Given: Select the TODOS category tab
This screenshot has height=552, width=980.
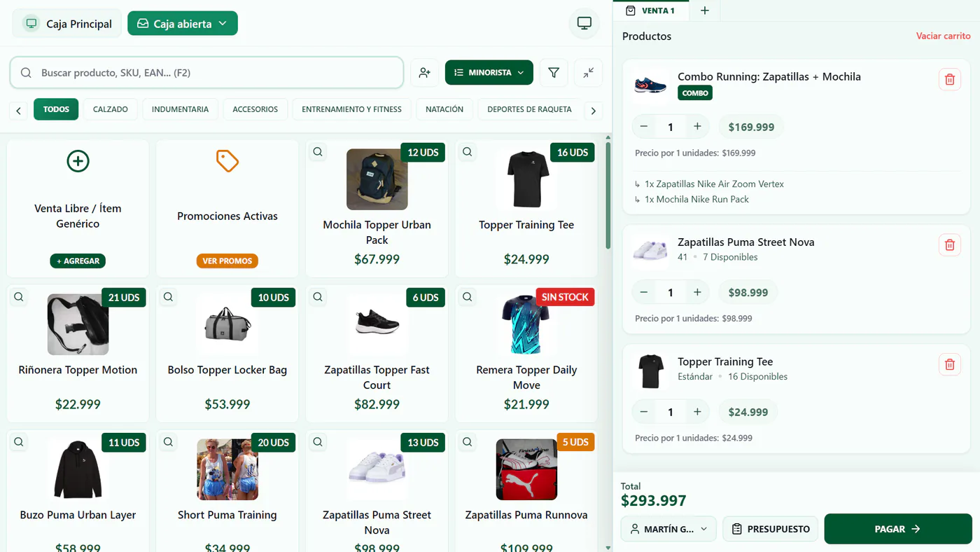Looking at the screenshot, I should click(56, 109).
